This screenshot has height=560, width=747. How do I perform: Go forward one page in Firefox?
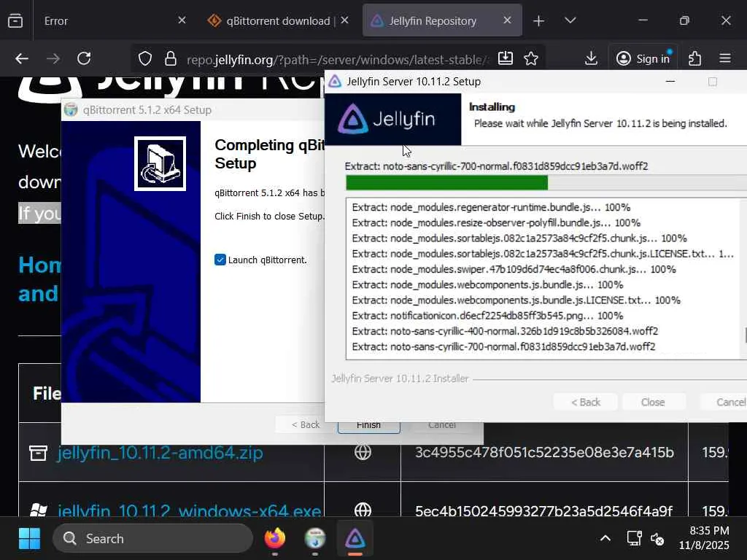click(53, 59)
